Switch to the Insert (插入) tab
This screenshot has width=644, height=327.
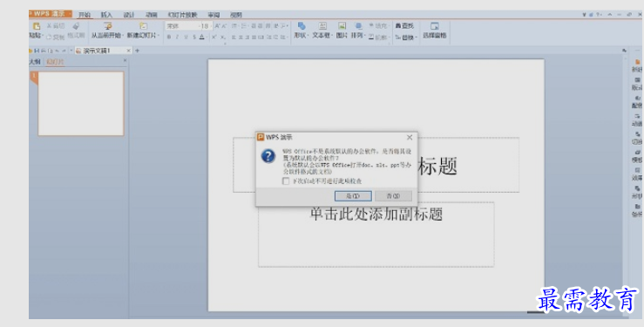(x=106, y=15)
